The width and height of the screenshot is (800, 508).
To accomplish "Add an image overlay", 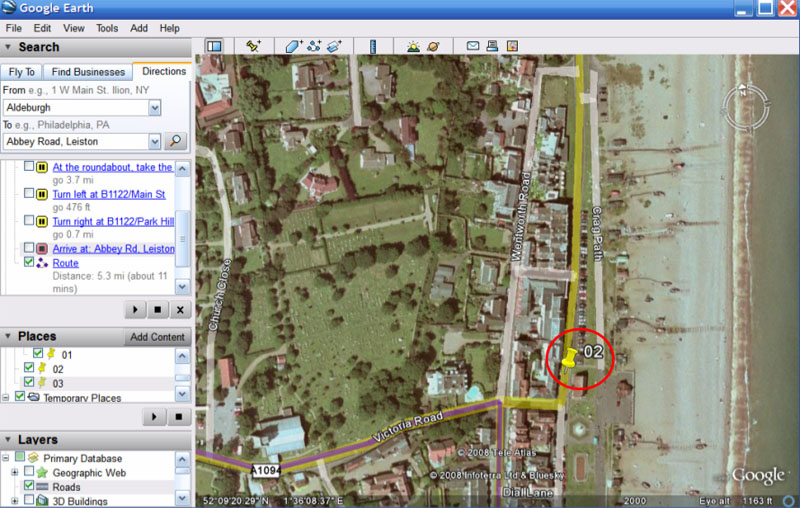I will (x=334, y=46).
